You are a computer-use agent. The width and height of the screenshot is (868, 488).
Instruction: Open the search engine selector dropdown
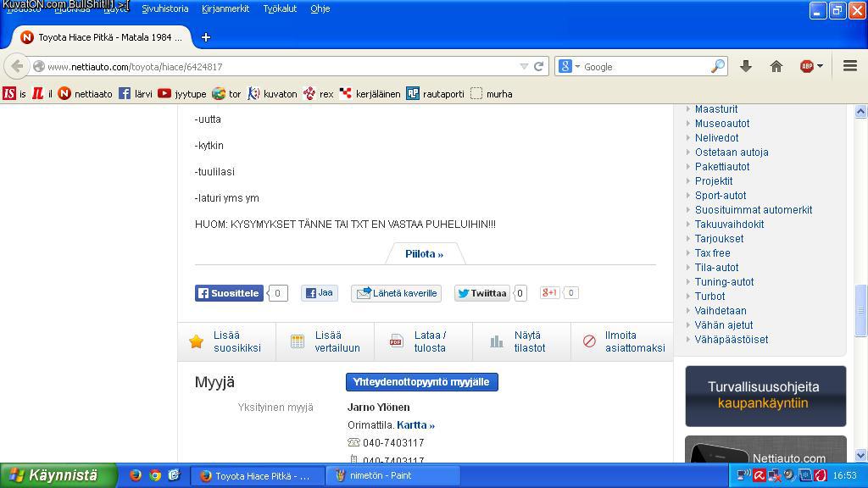[x=570, y=66]
